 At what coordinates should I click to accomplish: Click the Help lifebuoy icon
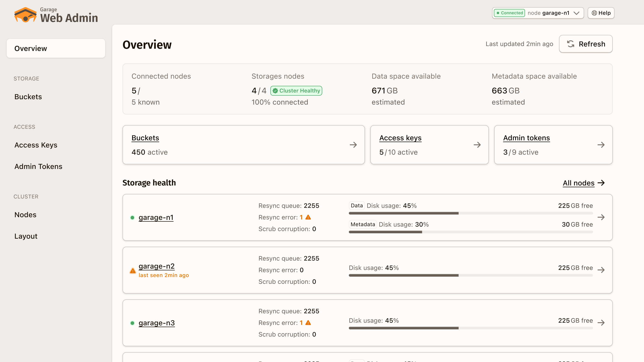click(594, 13)
